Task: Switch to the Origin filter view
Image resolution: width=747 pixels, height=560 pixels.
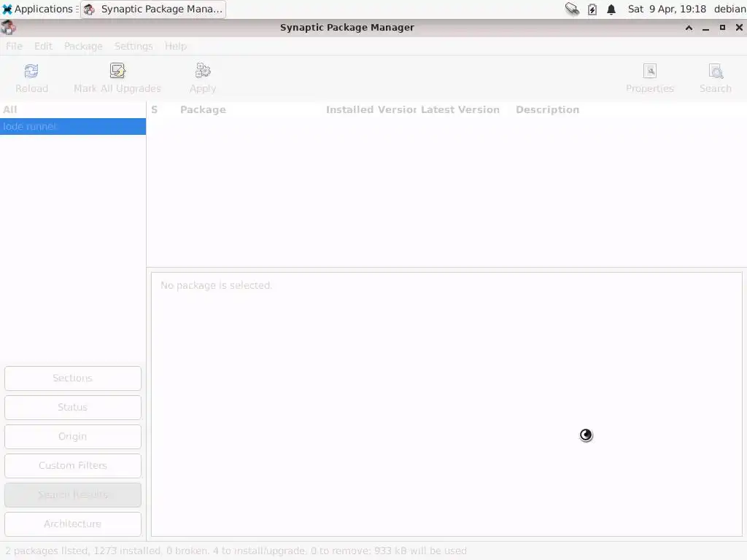Action: [73, 436]
